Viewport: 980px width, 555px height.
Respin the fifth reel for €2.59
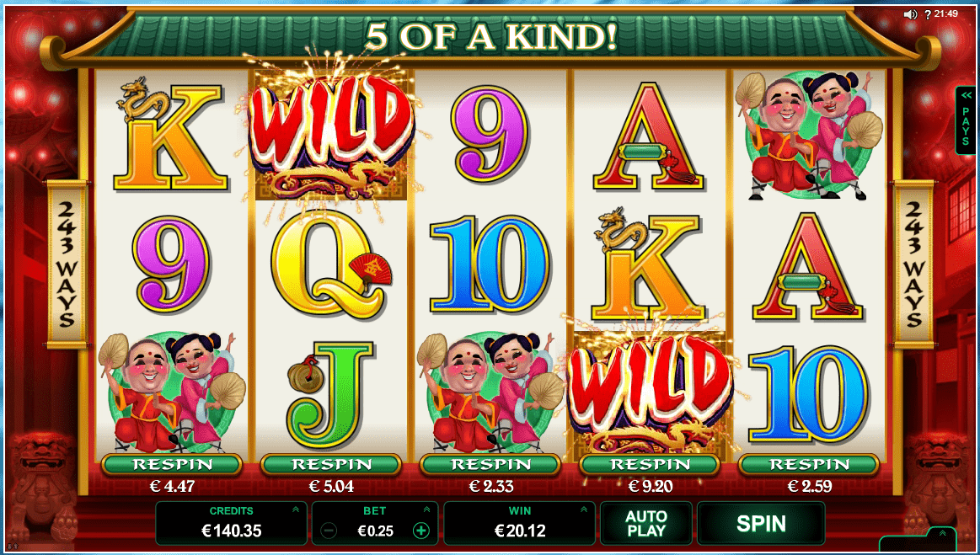pyautogui.click(x=810, y=465)
